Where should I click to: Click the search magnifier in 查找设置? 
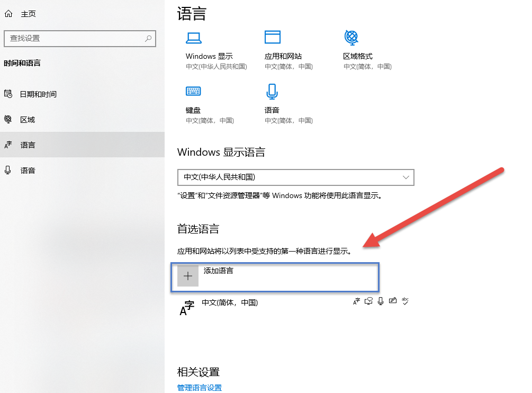tap(149, 39)
